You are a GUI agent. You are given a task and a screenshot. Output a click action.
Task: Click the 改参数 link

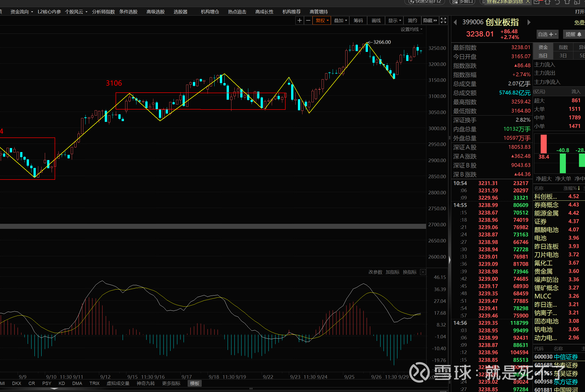pyautogui.click(x=375, y=272)
